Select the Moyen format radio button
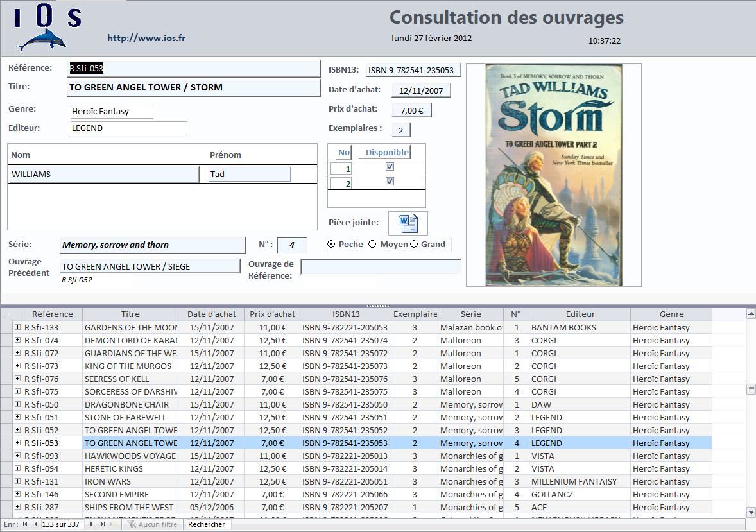The width and height of the screenshot is (756, 532). [x=372, y=244]
